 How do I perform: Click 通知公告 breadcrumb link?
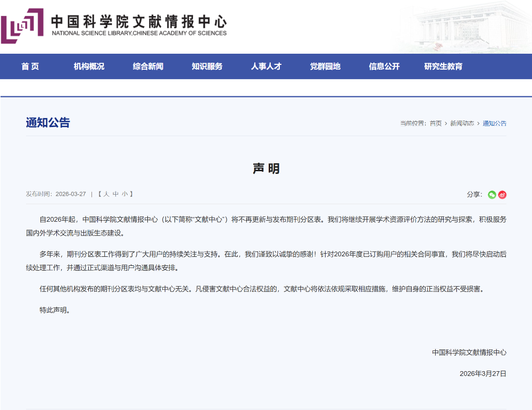point(494,123)
